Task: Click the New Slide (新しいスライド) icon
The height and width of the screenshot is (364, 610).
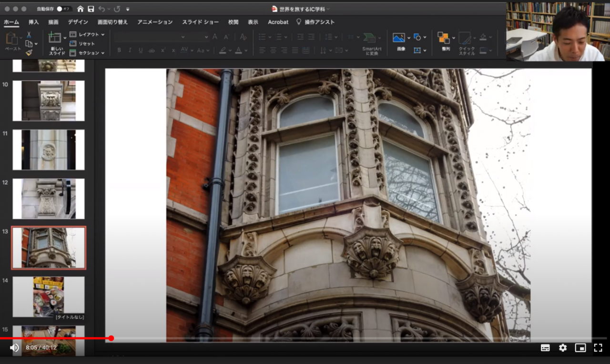Action: pos(55,38)
